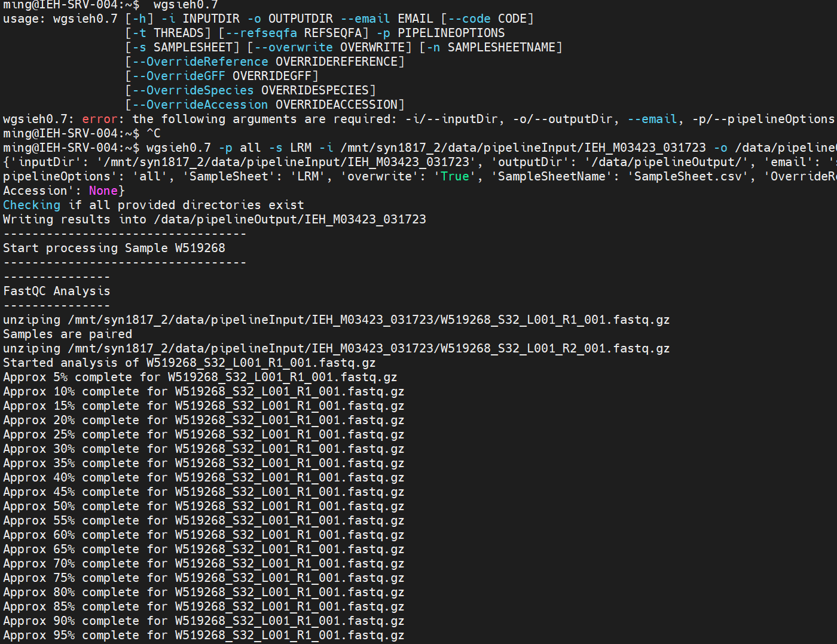837x644 pixels.
Task: Click the 'Approx 70% complete' line
Action: coord(204,563)
